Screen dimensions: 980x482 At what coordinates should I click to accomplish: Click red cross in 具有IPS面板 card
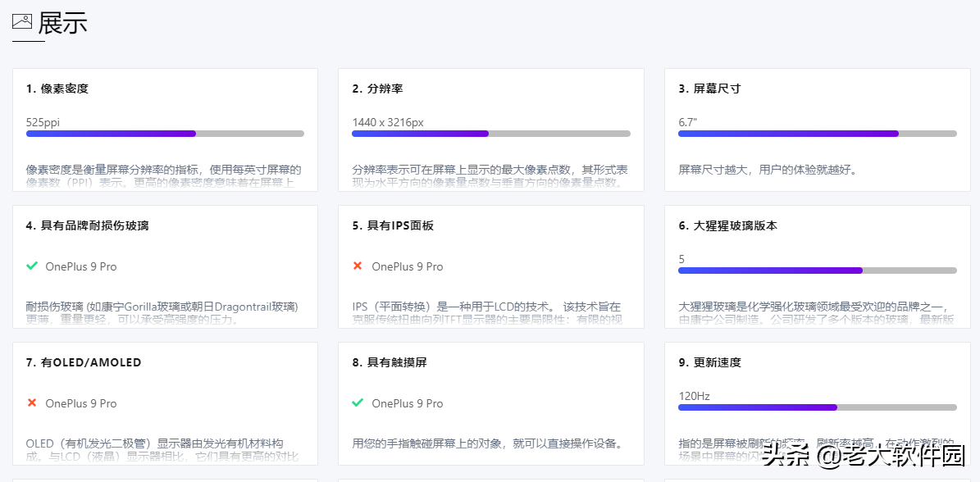pyautogui.click(x=358, y=266)
